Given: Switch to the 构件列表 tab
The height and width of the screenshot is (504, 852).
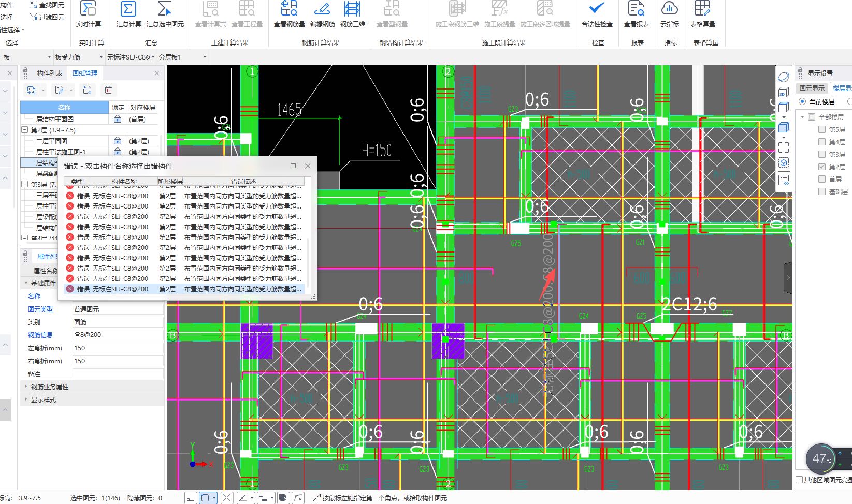Looking at the screenshot, I should click(49, 73).
